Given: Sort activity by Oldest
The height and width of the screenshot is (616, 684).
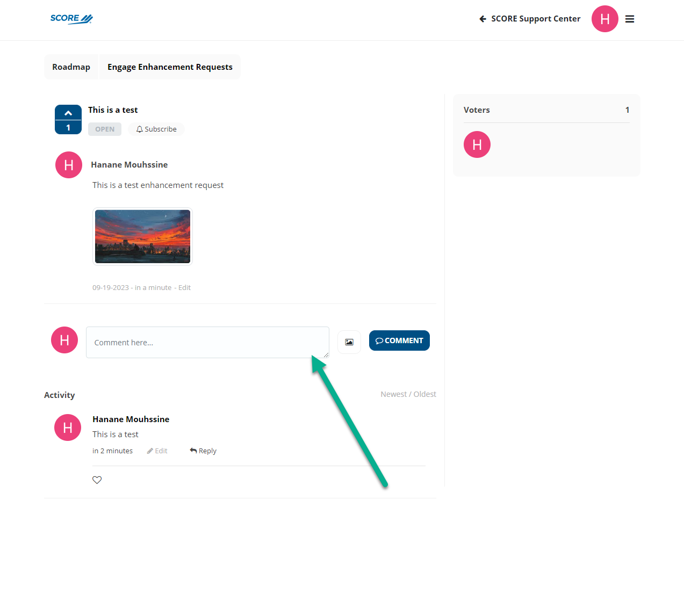Looking at the screenshot, I should [x=425, y=394].
